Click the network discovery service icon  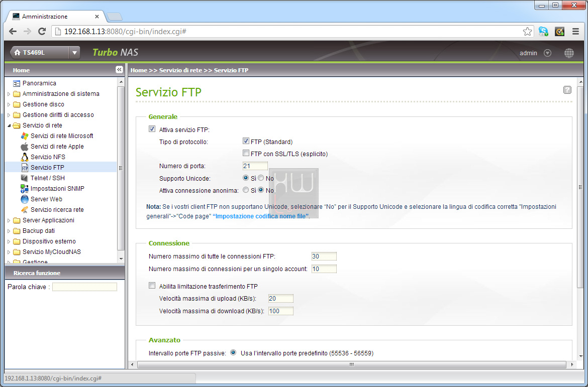click(25, 209)
